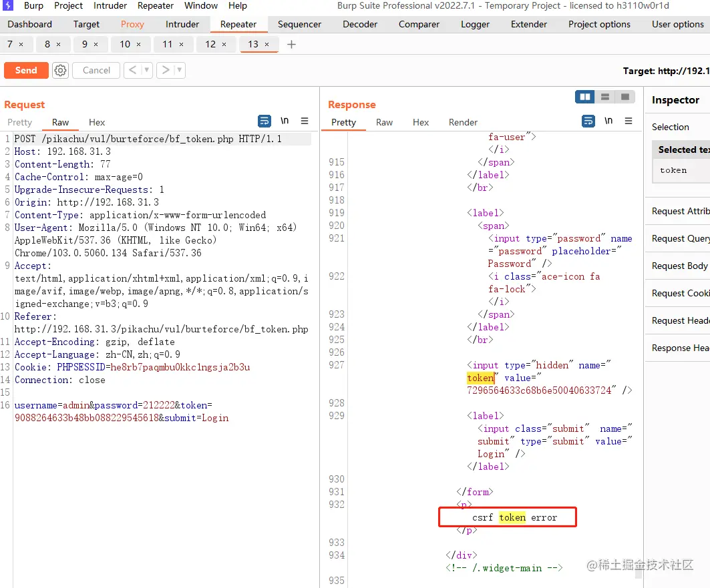
Task: Open Response pane hamburger menu
Action: 628,121
